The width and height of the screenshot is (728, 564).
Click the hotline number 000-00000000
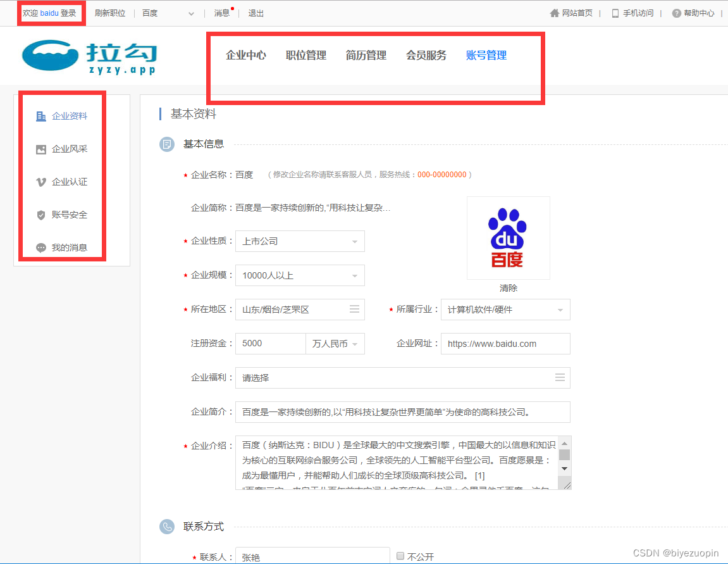[442, 175]
